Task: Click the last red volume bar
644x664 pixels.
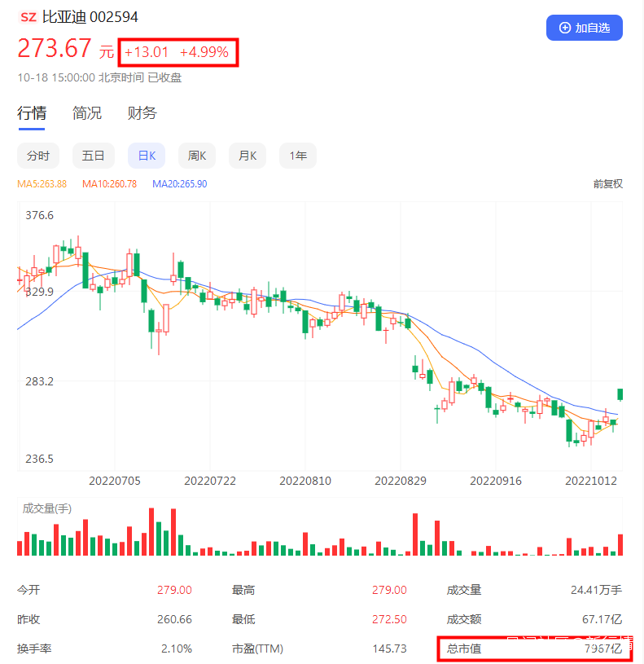Action: [x=620, y=544]
